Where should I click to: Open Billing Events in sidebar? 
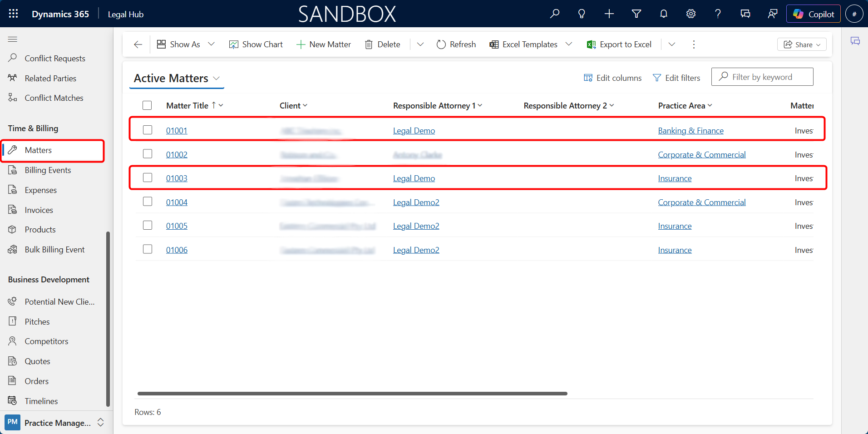click(x=48, y=170)
